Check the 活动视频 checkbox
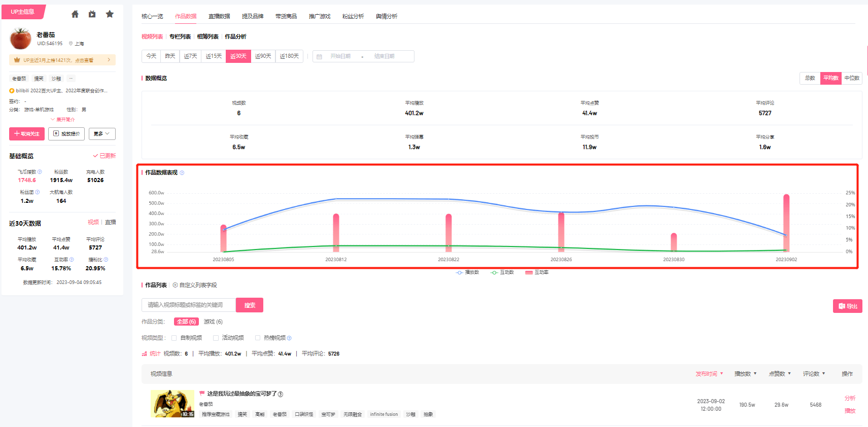Image resolution: width=868 pixels, height=427 pixels. (216, 338)
